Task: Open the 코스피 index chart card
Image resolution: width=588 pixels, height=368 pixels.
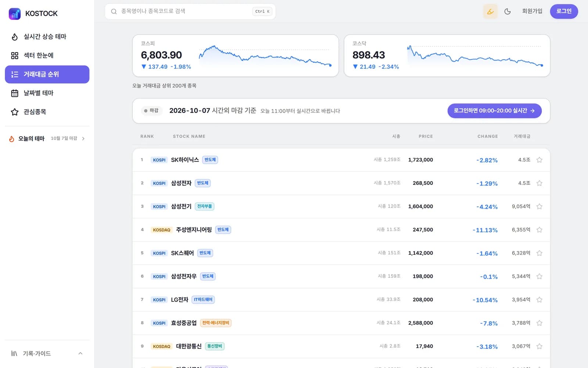Action: point(236,56)
